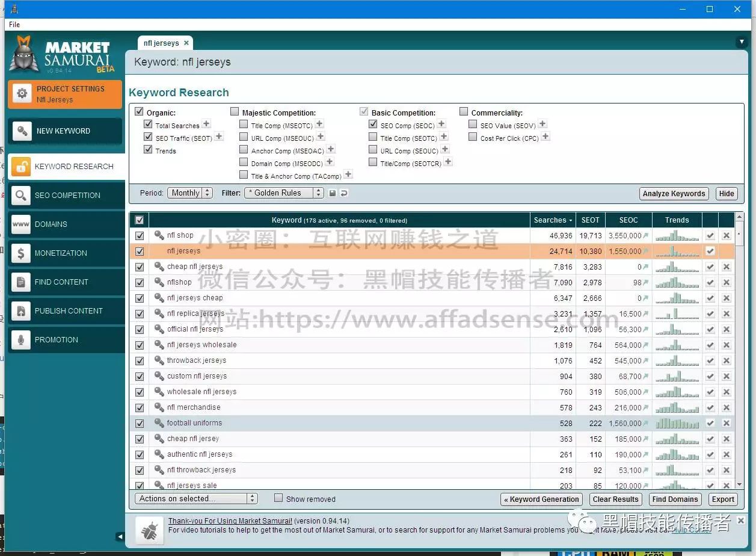This screenshot has height=556, width=756.
Task: Select the nfl jerseys wholesale keyword
Action: click(x=201, y=345)
